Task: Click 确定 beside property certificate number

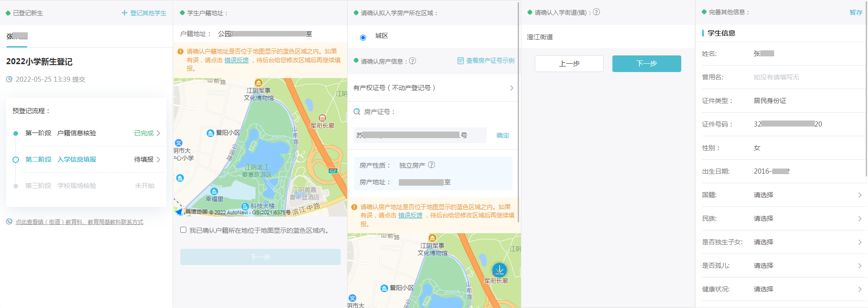Action: [x=503, y=135]
